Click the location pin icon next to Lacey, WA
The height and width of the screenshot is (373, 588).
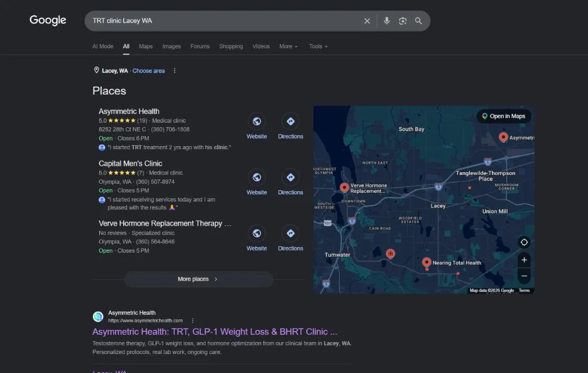(97, 70)
